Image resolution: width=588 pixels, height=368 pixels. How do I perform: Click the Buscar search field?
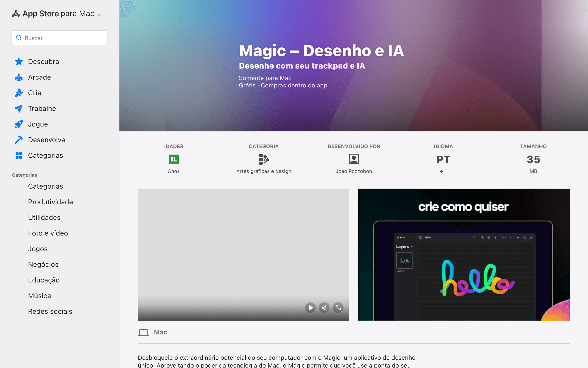pyautogui.click(x=59, y=38)
